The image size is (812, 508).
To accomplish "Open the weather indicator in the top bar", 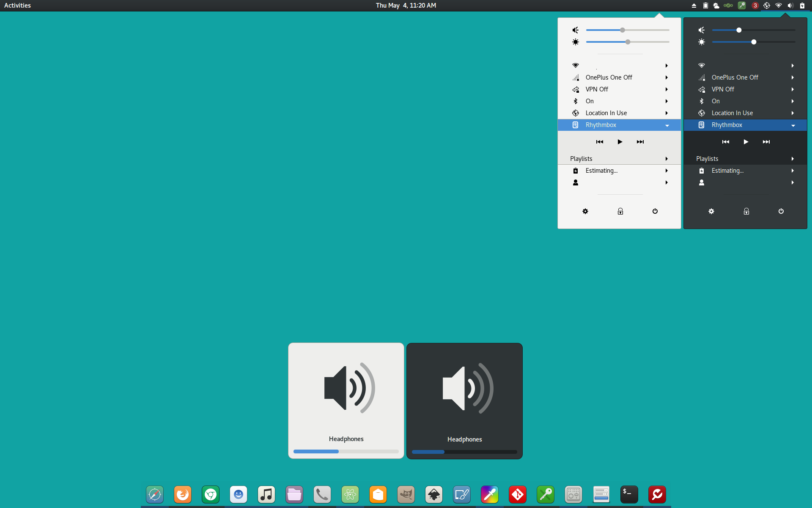I will tap(716, 6).
